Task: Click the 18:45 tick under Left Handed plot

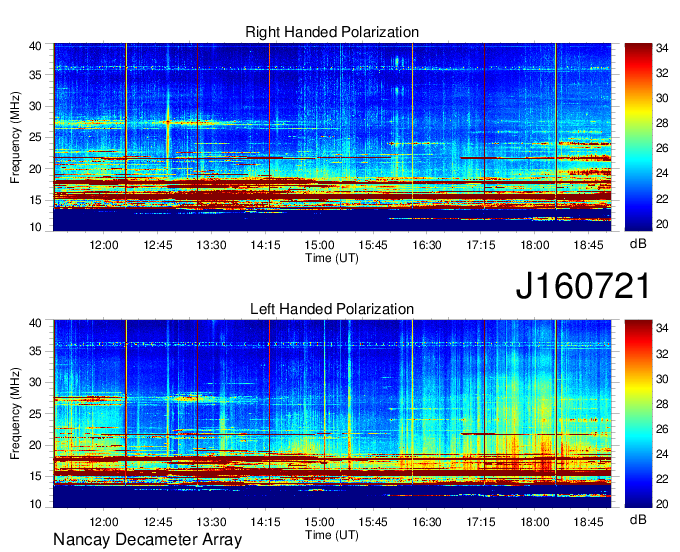Action: 588,522
